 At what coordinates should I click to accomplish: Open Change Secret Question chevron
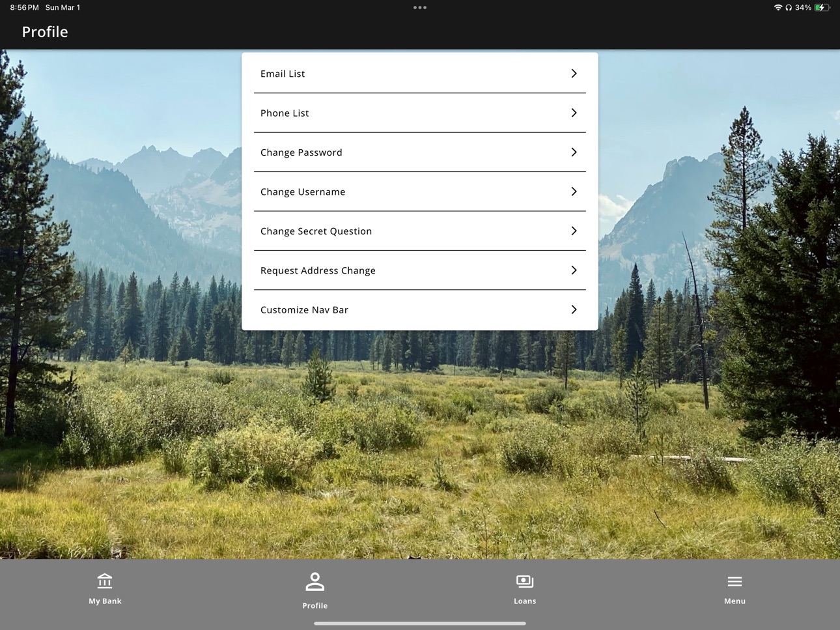coord(574,231)
